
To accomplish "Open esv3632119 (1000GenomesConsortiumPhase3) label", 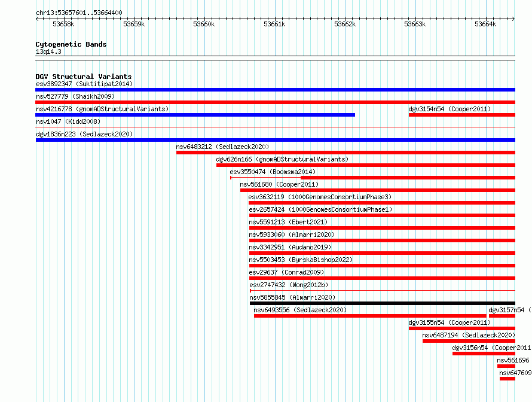I will [x=320, y=197].
